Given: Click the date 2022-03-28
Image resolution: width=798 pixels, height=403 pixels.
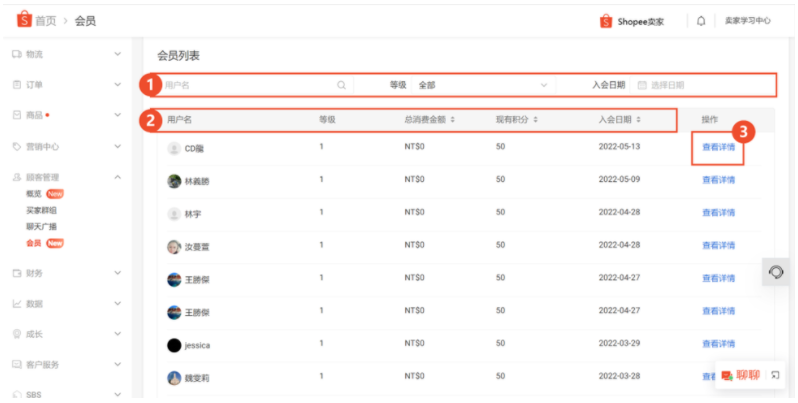Looking at the screenshot, I should pos(619,376).
